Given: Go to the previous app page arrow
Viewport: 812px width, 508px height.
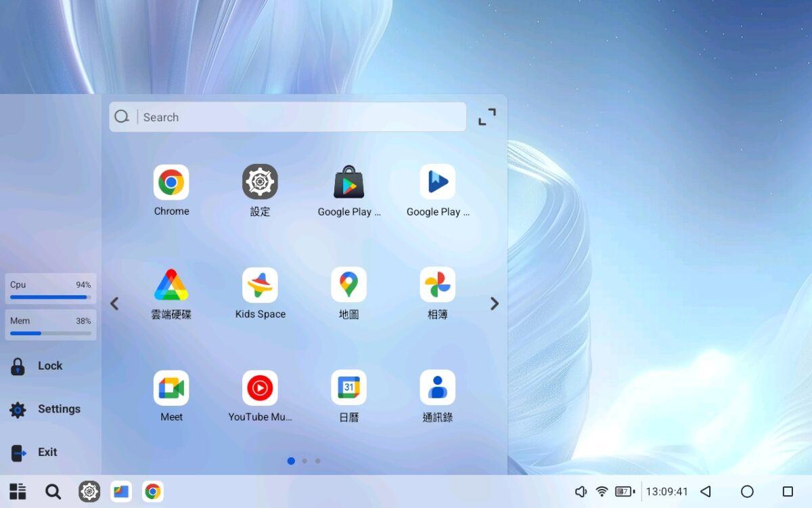Looking at the screenshot, I should [x=114, y=304].
